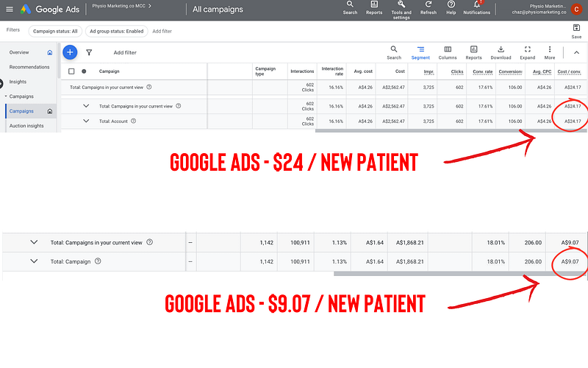
Task: Click status dot column header
Action: click(84, 71)
